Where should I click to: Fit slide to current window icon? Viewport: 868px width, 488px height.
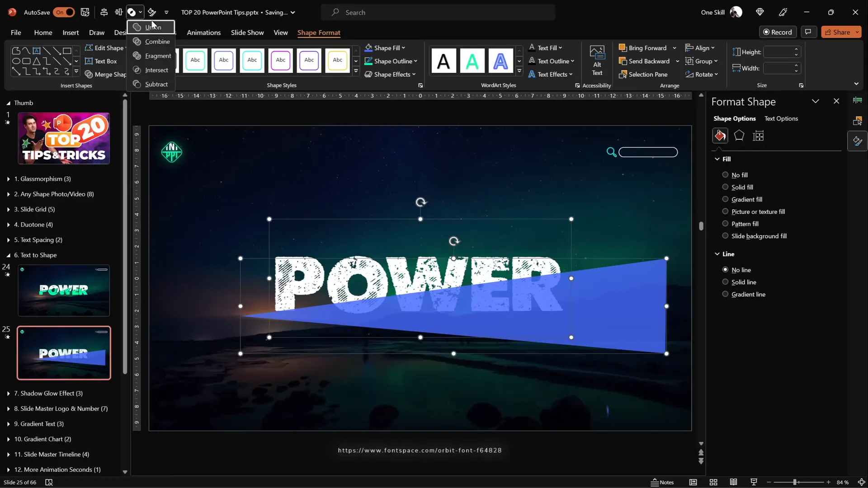[x=861, y=482]
